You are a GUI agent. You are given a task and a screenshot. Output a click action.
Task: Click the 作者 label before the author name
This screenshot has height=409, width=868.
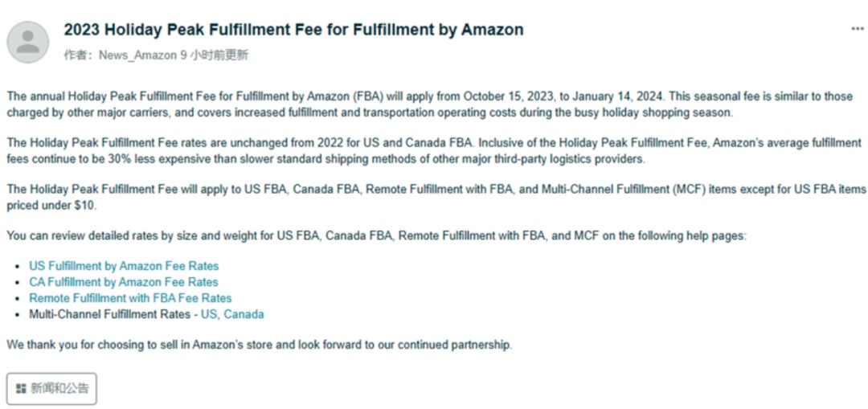pos(78,55)
